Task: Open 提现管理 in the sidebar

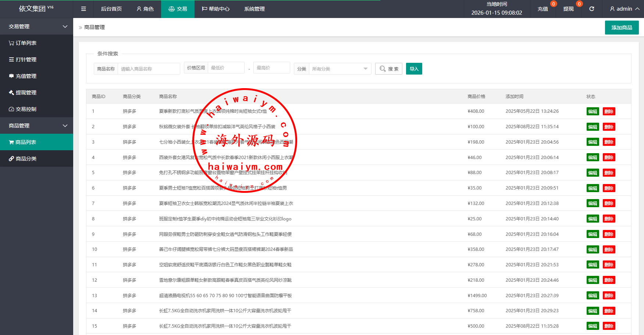Action: coord(23,93)
